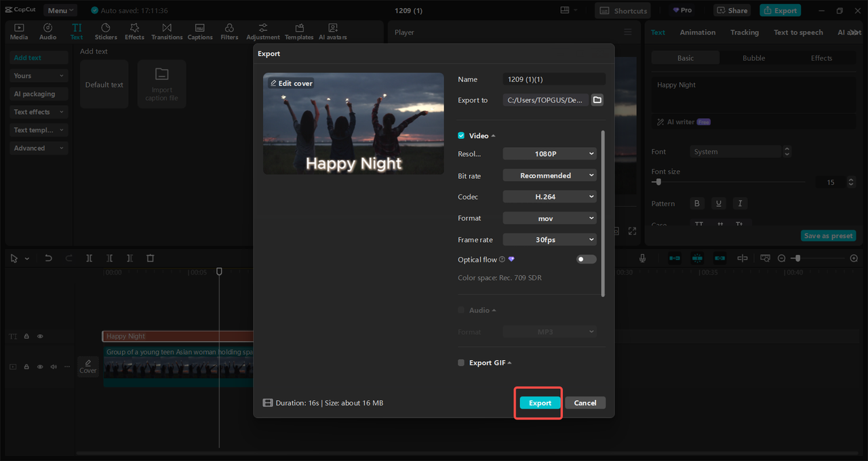Viewport: 868px width, 461px height.
Task: Open the Stickers panel icon
Action: pos(106,31)
